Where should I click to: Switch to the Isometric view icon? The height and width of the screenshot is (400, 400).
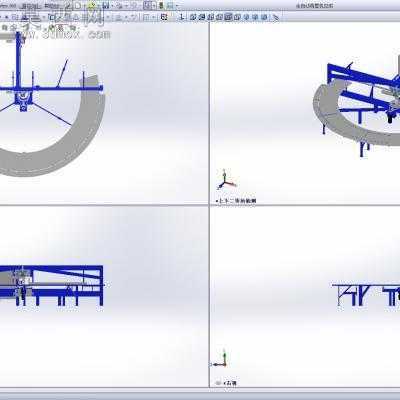(x=247, y=17)
